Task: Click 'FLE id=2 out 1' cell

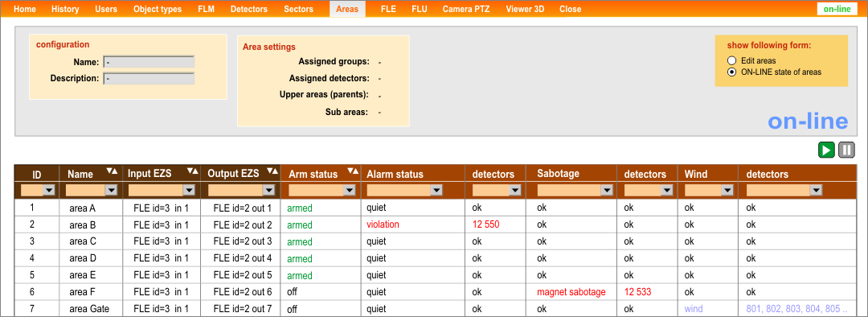Action: pos(243,208)
